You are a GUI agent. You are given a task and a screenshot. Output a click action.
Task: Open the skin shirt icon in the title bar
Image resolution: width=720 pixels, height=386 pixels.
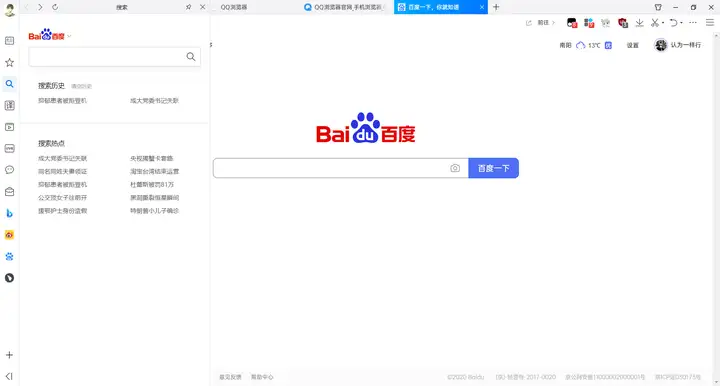[x=658, y=7]
